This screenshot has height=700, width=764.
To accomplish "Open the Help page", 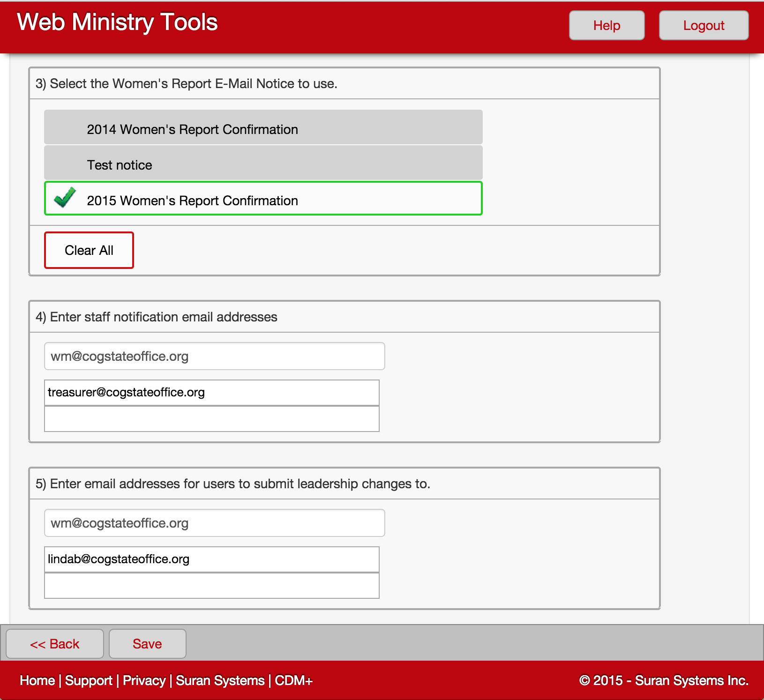I will [607, 25].
